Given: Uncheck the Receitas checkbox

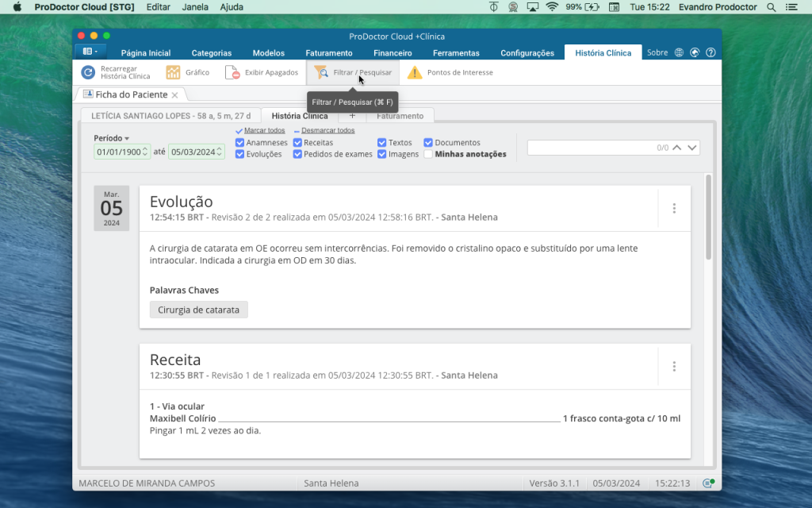Looking at the screenshot, I should pos(297,143).
